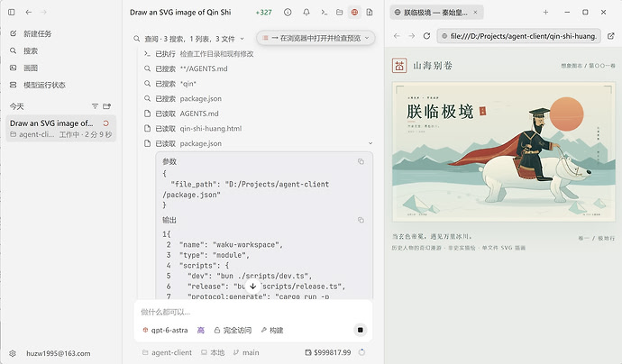This screenshot has width=622, height=364.
Task: Go forward in the preview browser
Action: click(x=411, y=36)
